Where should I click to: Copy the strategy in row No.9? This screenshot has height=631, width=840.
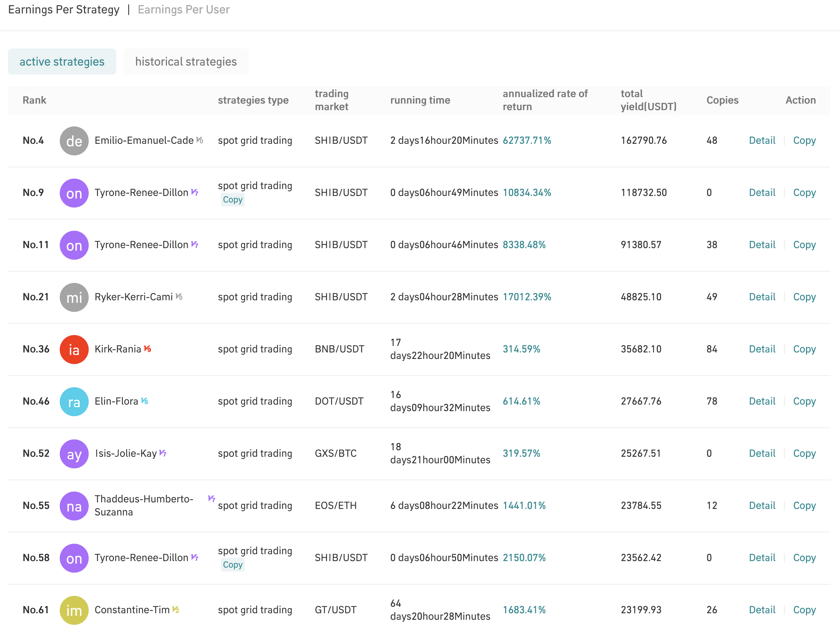804,193
